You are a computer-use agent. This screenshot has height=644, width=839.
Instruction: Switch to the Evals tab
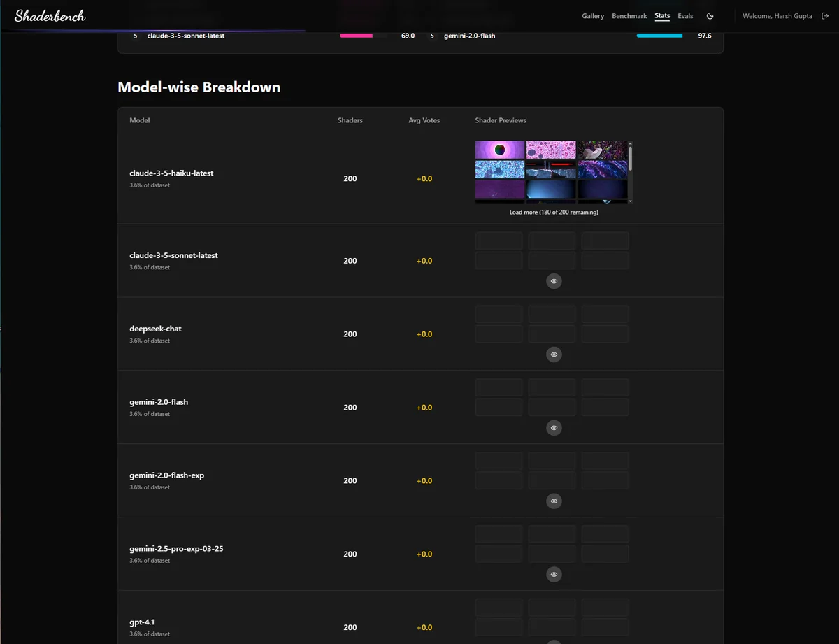[685, 15]
